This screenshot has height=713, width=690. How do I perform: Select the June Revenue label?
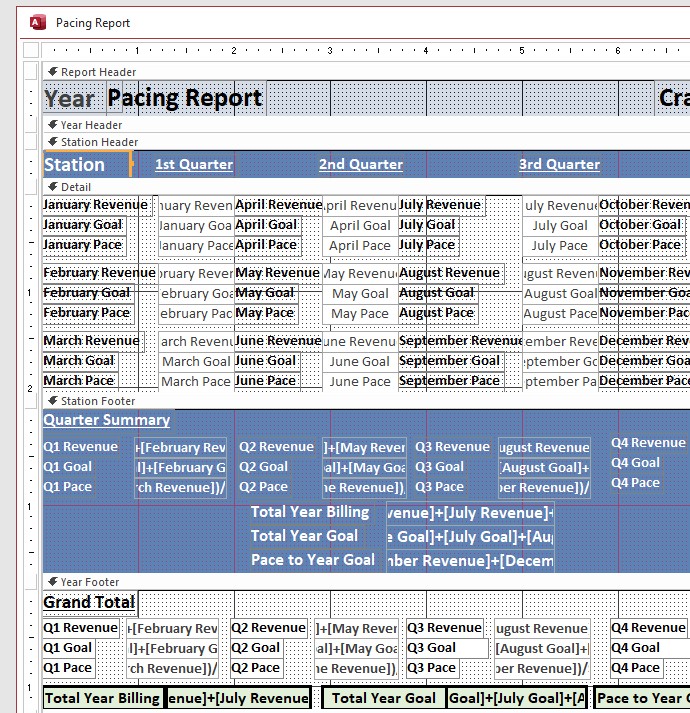(278, 341)
